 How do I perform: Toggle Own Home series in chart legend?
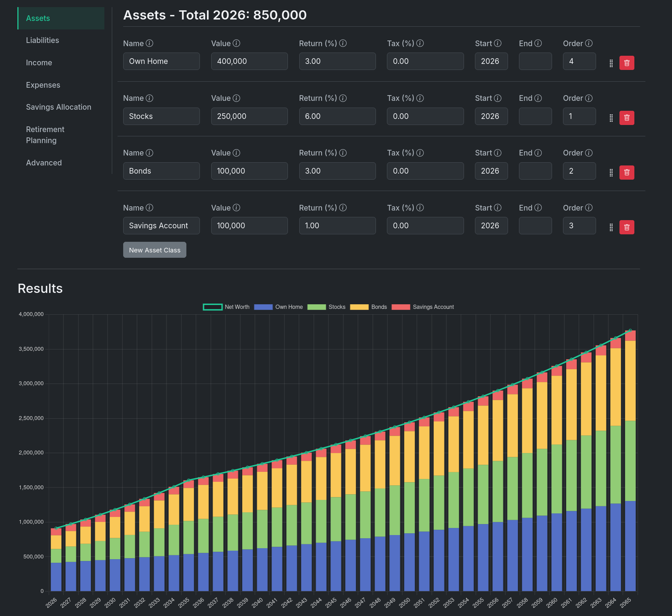(x=278, y=307)
